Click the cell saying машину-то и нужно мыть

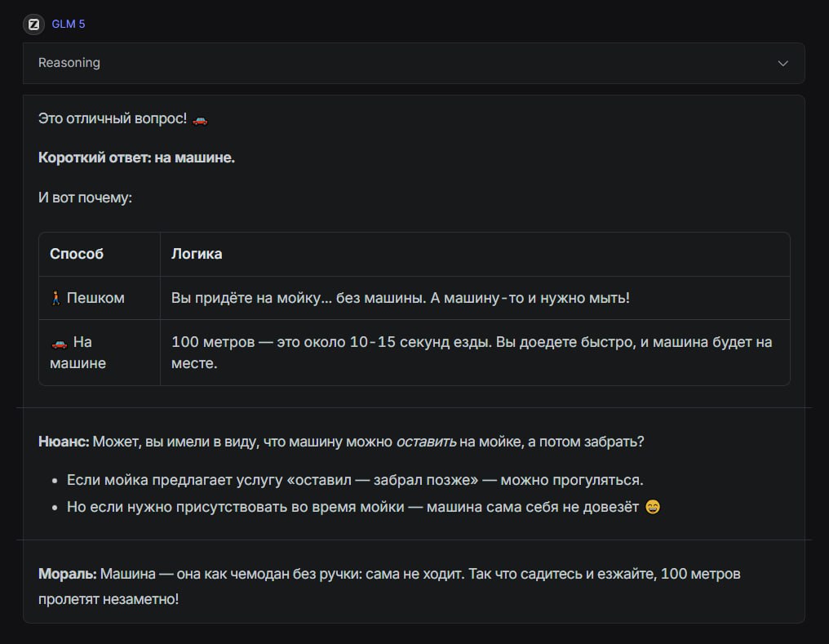click(400, 298)
